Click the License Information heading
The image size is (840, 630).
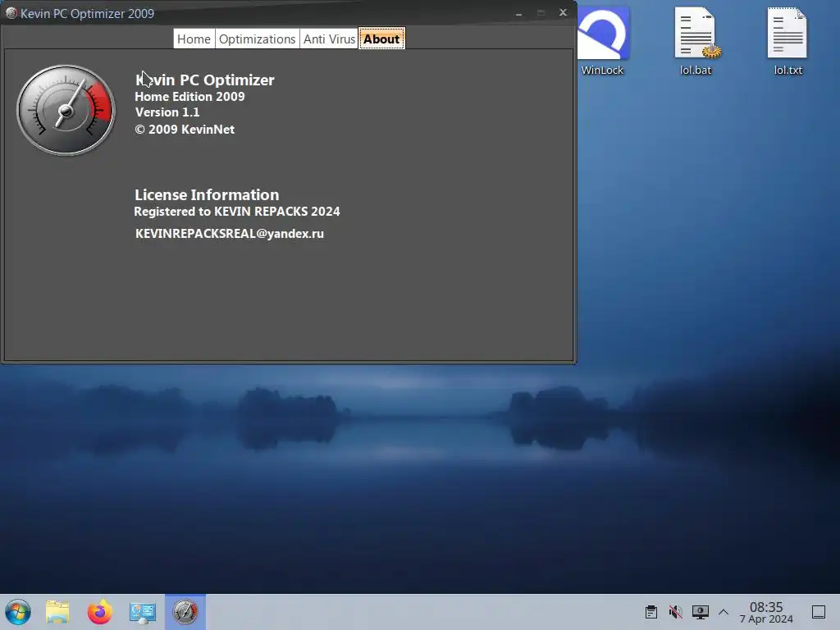207,194
